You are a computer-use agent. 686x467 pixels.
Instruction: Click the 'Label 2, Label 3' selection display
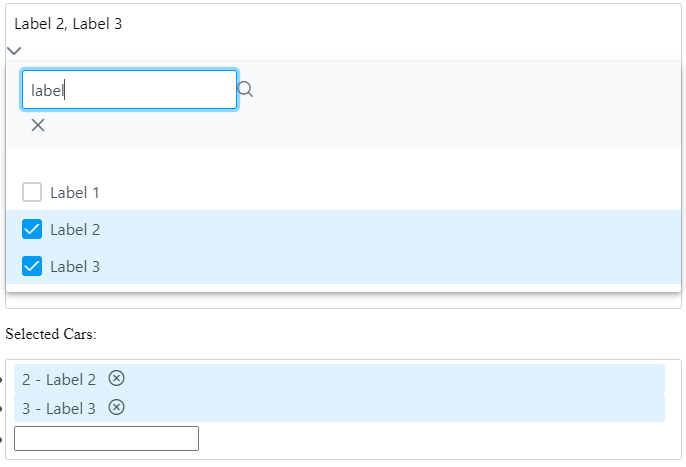coord(68,24)
